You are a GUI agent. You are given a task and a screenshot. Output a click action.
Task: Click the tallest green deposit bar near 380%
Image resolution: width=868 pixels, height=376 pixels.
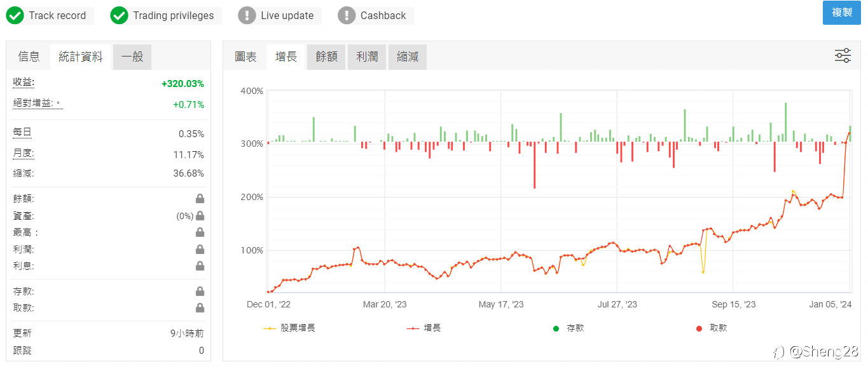click(x=786, y=123)
